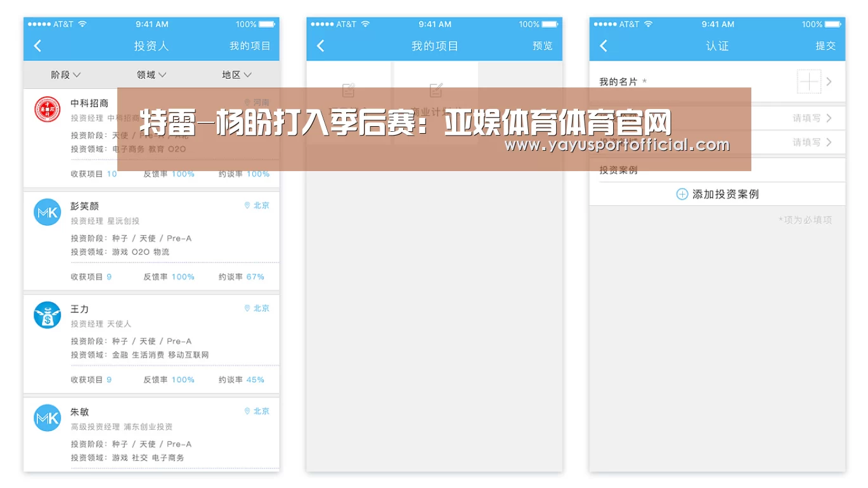Tap 预览 button on 我的项目 screen
Viewport: 868px width, 488px height.
543,46
